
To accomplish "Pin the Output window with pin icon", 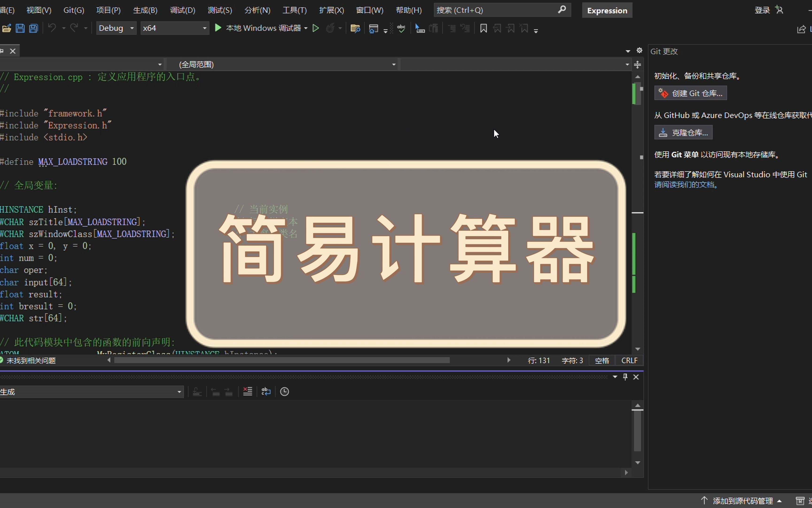I will [625, 377].
